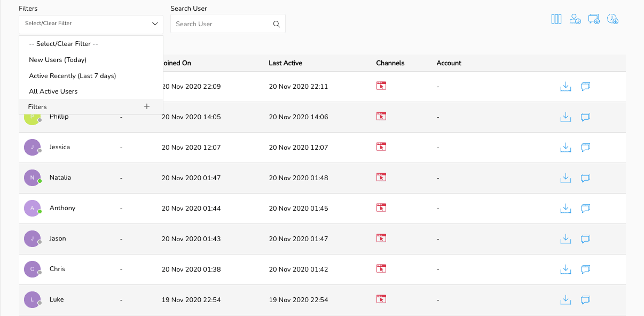
Task: Open chat icon in Luke's row
Action: tap(585, 300)
